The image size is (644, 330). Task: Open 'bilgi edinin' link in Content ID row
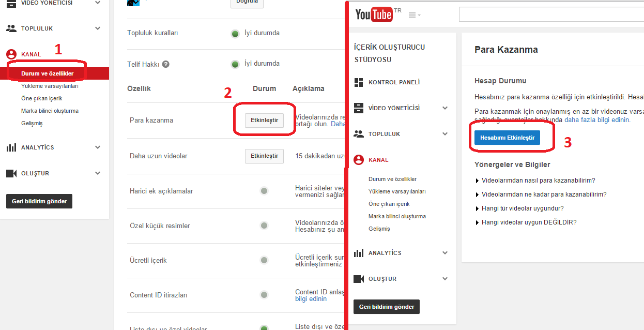point(311,299)
